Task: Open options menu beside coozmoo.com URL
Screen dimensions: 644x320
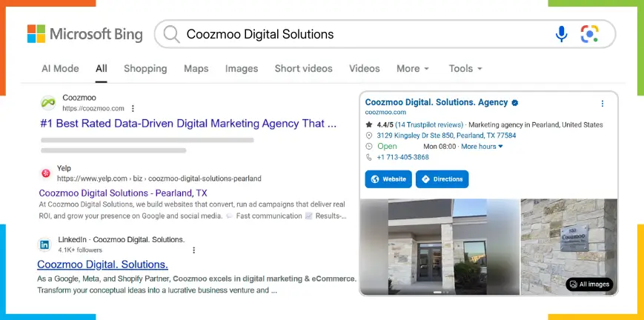Action: click(133, 108)
